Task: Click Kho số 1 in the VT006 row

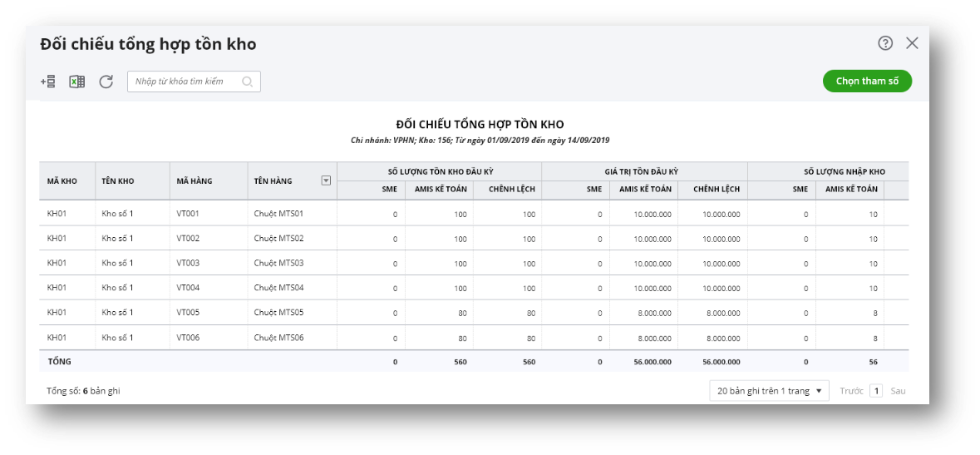Action: point(117,338)
